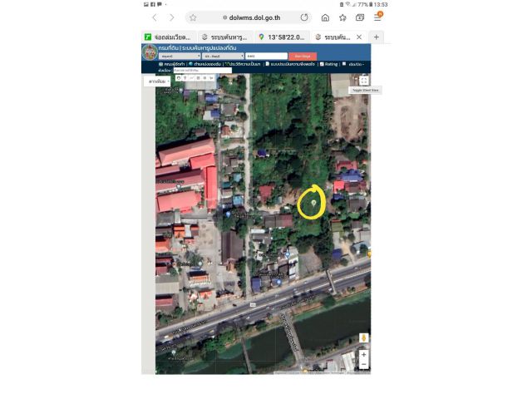
Task: Select the marker drawing tool
Action: pos(185,78)
